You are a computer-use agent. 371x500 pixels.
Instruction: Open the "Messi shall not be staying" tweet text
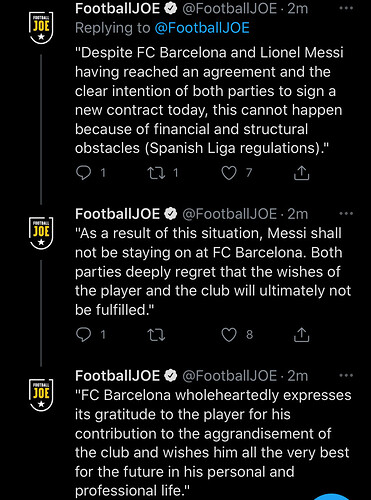[213, 271]
